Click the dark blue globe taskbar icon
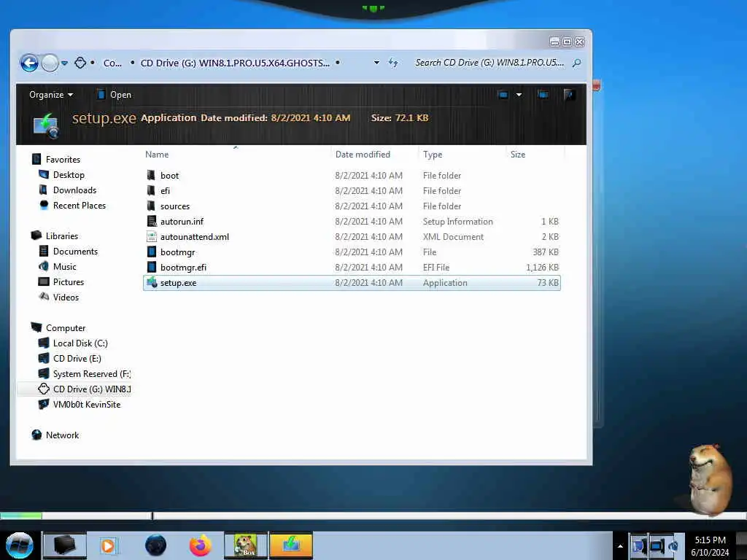The image size is (747, 560). pos(155,545)
